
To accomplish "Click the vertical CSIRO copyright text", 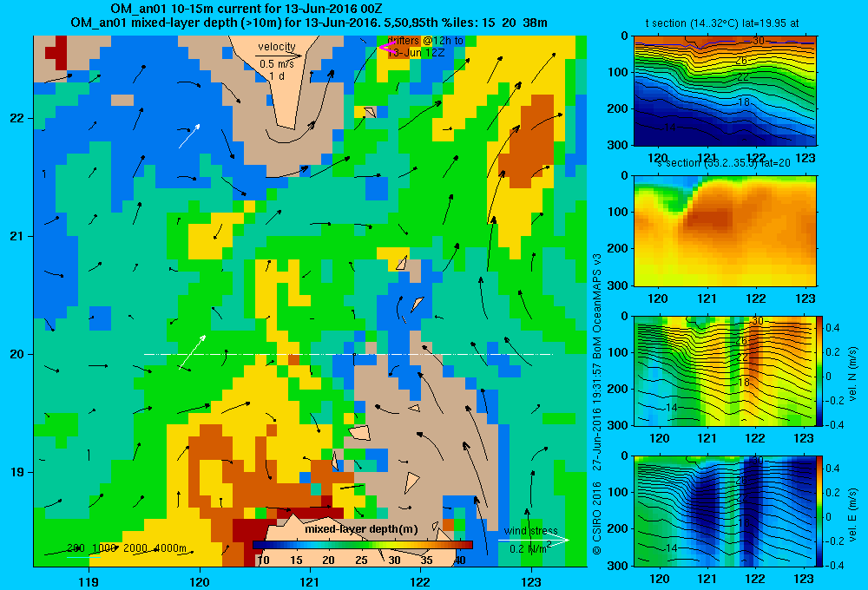I will click(x=597, y=404).
